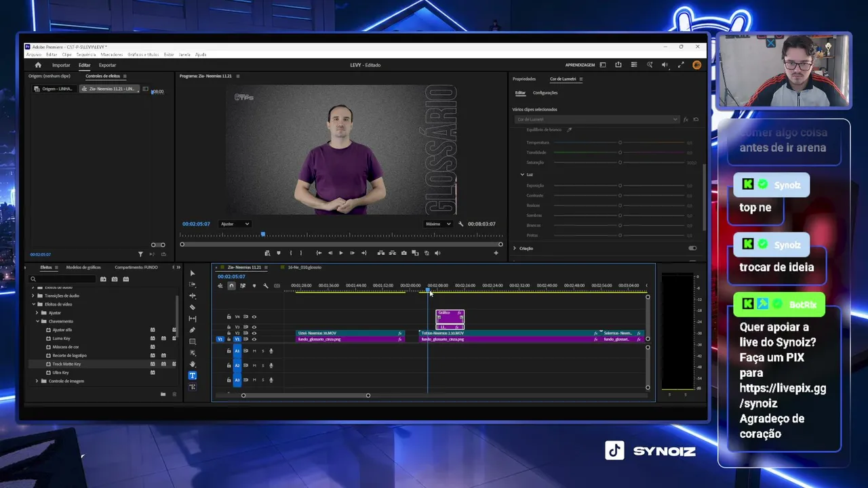The width and height of the screenshot is (868, 488).
Task: Solo audio track A2
Action: click(262, 365)
